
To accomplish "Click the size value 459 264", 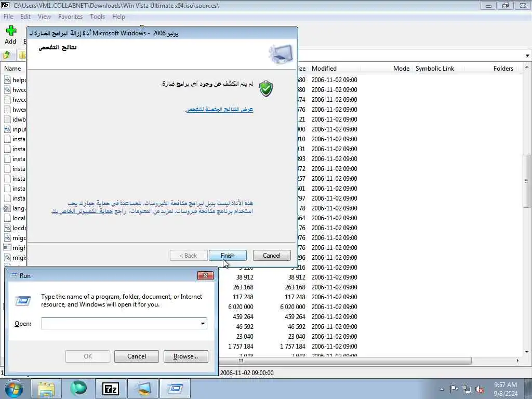I will point(243,316).
